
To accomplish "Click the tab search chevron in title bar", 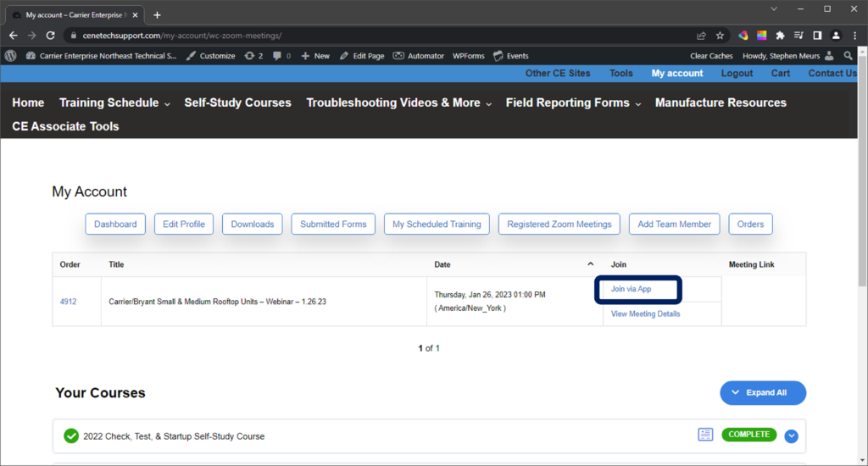I will (774, 8).
